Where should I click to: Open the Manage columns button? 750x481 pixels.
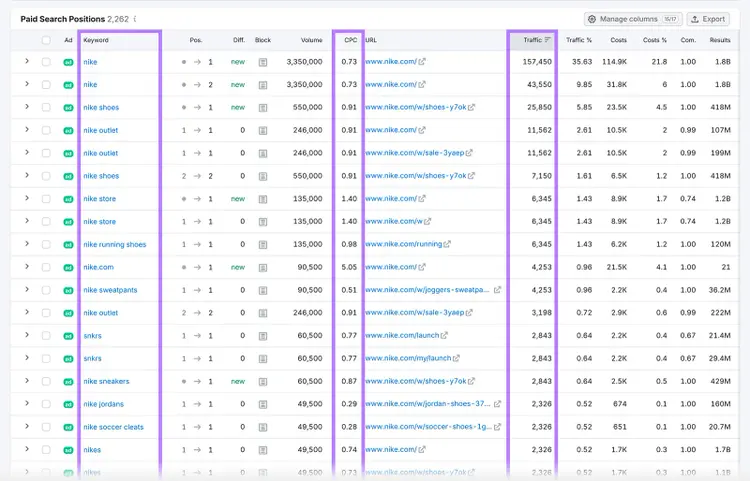633,19
